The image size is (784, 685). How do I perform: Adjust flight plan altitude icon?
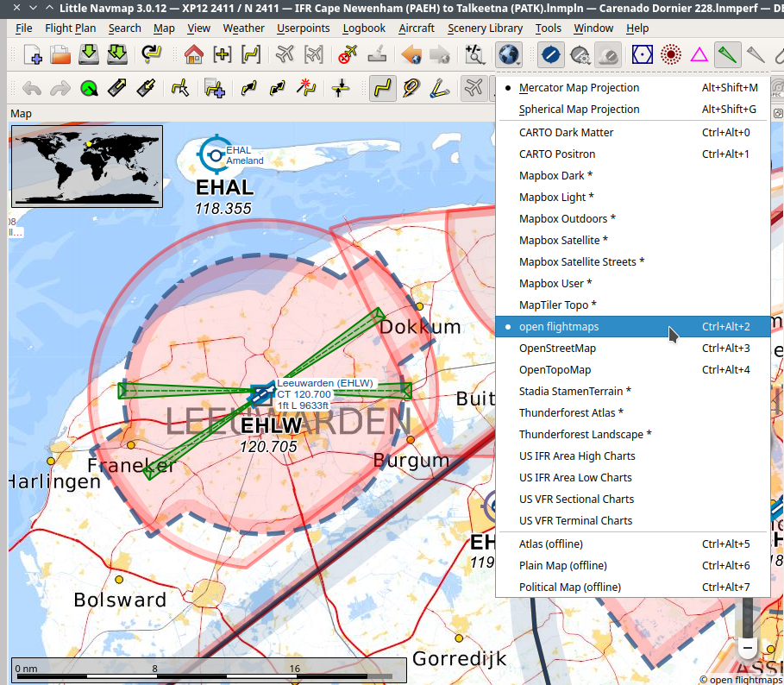[340, 89]
